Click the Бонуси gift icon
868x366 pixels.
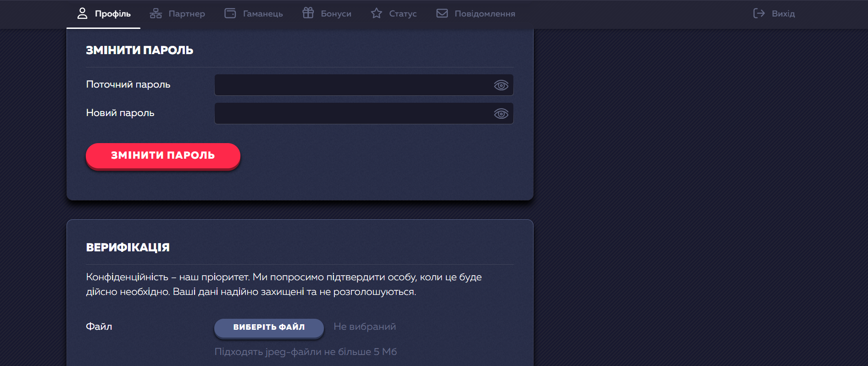[308, 13]
